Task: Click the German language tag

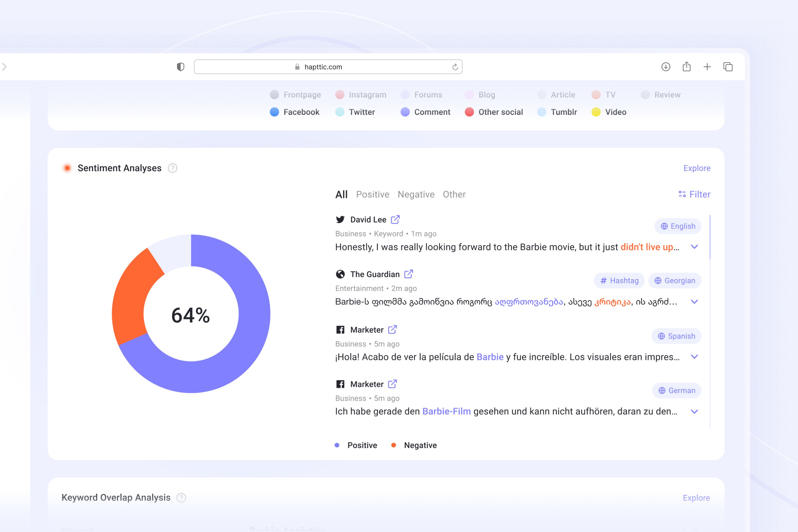Action: [x=676, y=390]
